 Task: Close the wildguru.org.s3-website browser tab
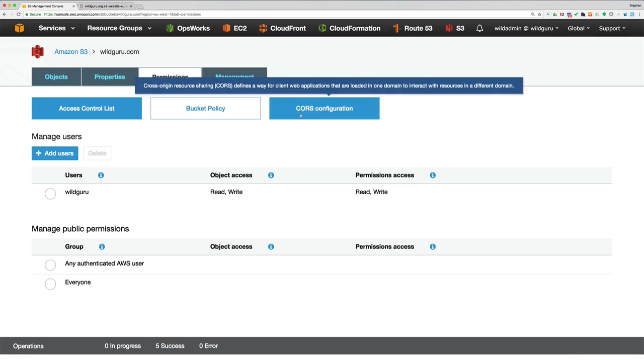[x=131, y=6]
